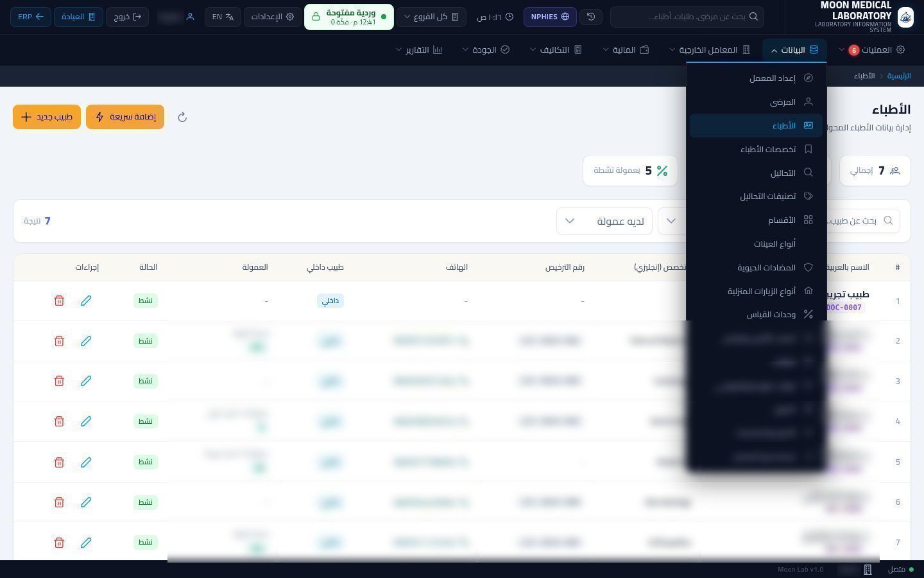Click the refresh icon beside إضافة سريعة
The image size is (924, 578).
click(x=182, y=117)
